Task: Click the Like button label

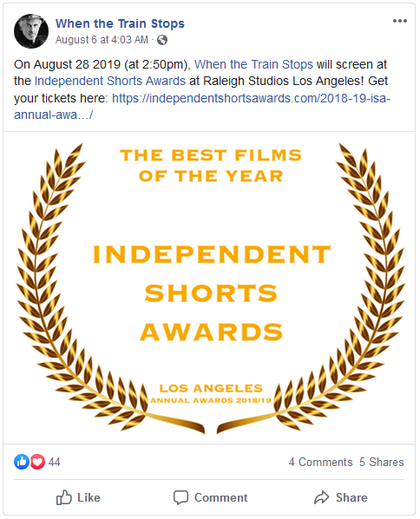Action: [89, 497]
